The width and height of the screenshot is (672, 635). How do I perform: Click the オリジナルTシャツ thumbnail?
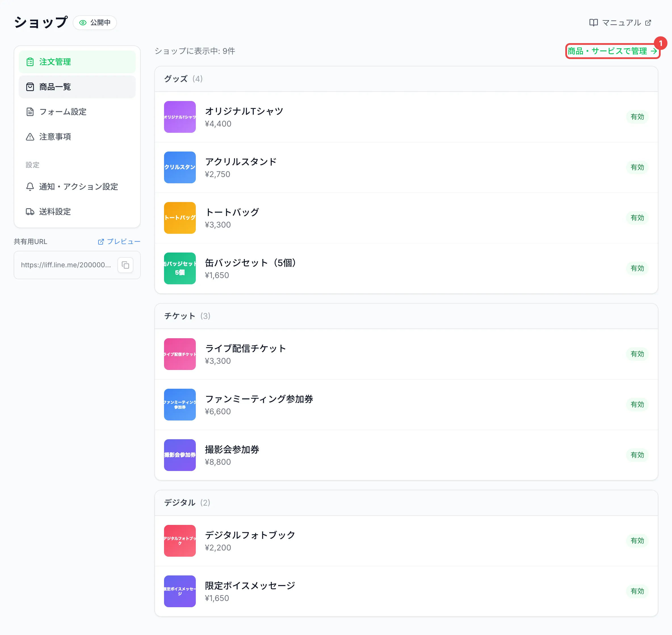pos(180,117)
